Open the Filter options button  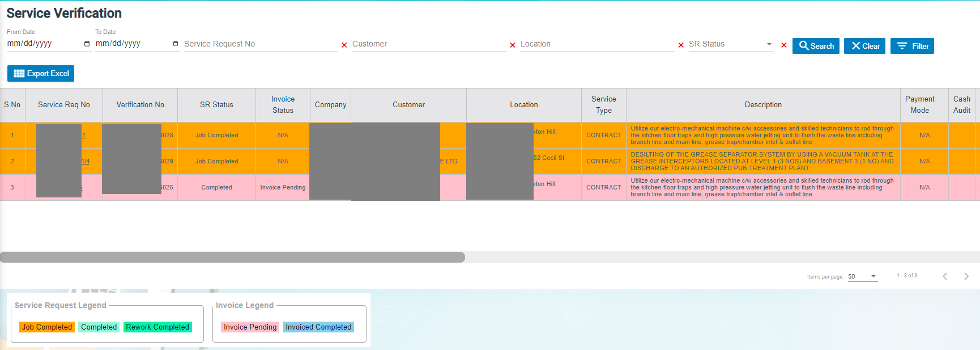(912, 46)
